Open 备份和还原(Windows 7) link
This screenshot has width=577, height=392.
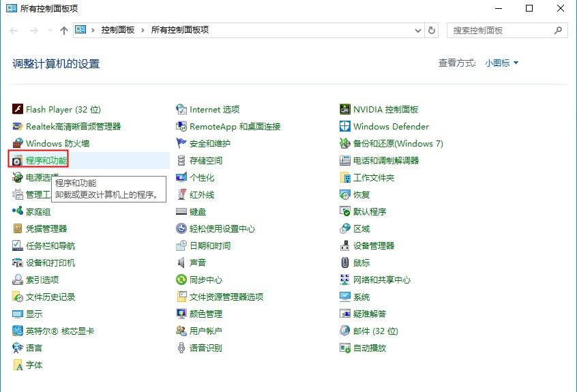[398, 143]
